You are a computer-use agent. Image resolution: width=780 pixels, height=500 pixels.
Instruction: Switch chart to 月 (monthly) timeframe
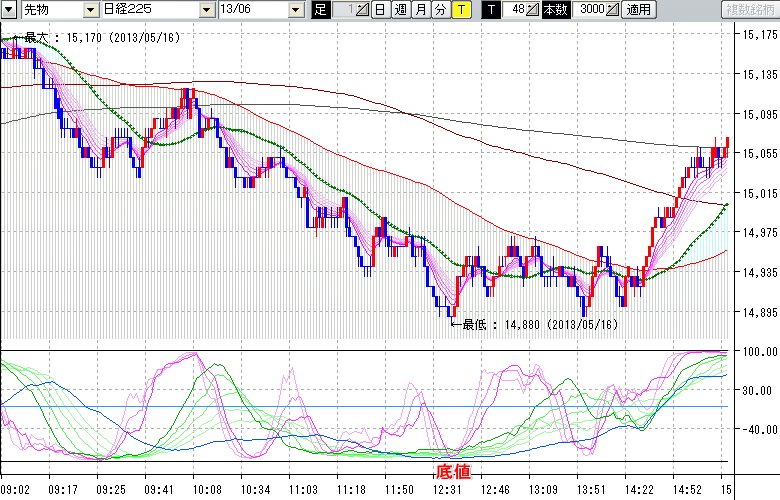coord(420,10)
